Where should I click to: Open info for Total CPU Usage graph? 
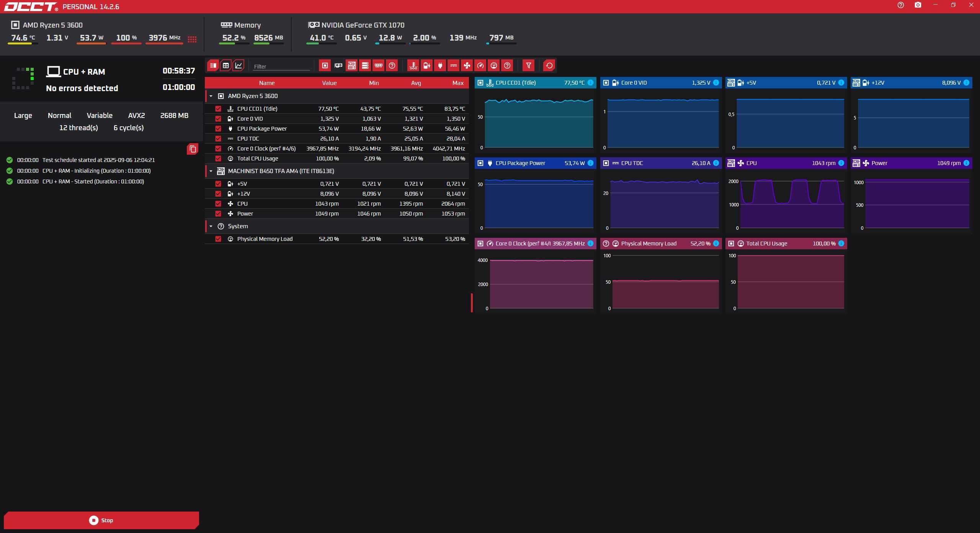click(841, 244)
